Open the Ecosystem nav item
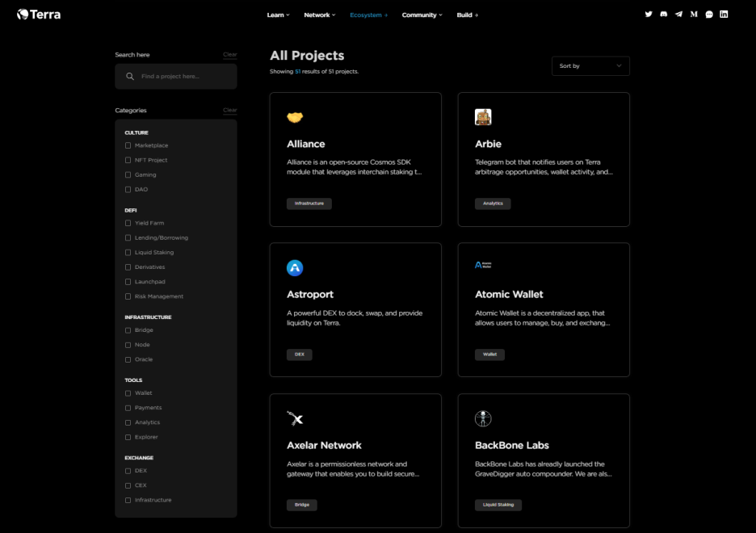The height and width of the screenshot is (533, 756). click(369, 15)
